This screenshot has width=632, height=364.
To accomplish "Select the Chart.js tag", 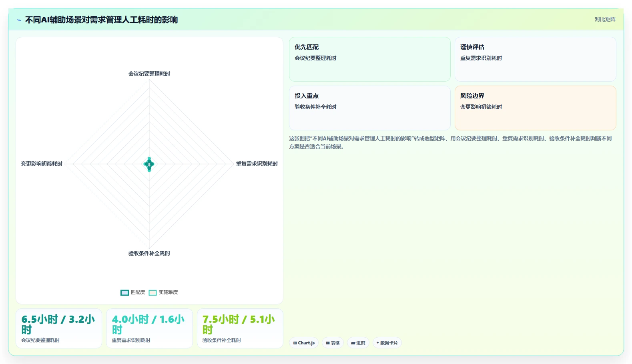I will [x=304, y=343].
